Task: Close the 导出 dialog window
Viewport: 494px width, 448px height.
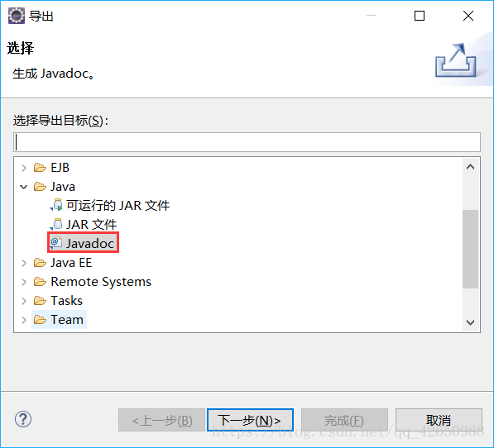Action: pos(468,16)
